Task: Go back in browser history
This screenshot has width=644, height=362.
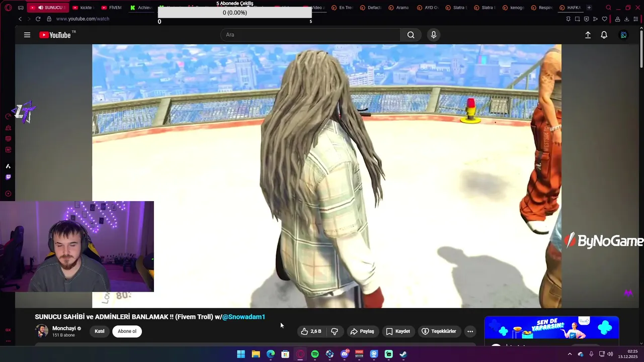Action: [x=20, y=19]
